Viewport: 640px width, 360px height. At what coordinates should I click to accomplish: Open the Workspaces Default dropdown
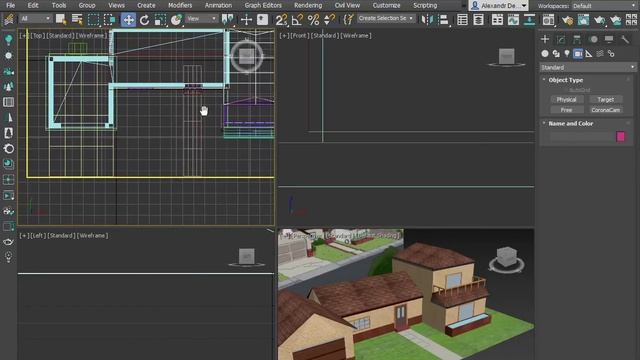[604, 6]
